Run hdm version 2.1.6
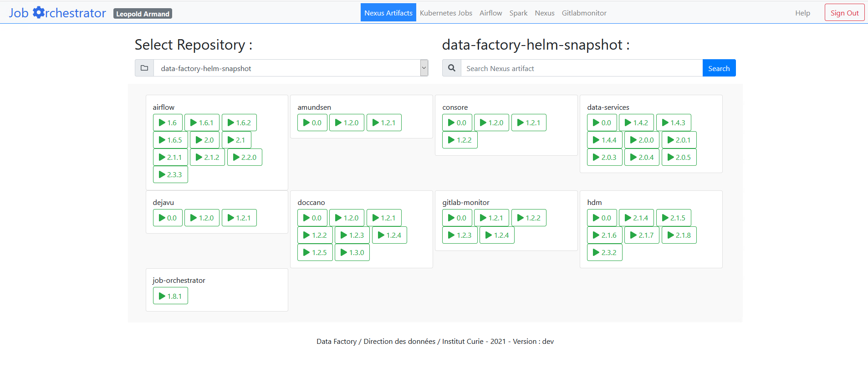The height and width of the screenshot is (368, 868). pyautogui.click(x=605, y=235)
